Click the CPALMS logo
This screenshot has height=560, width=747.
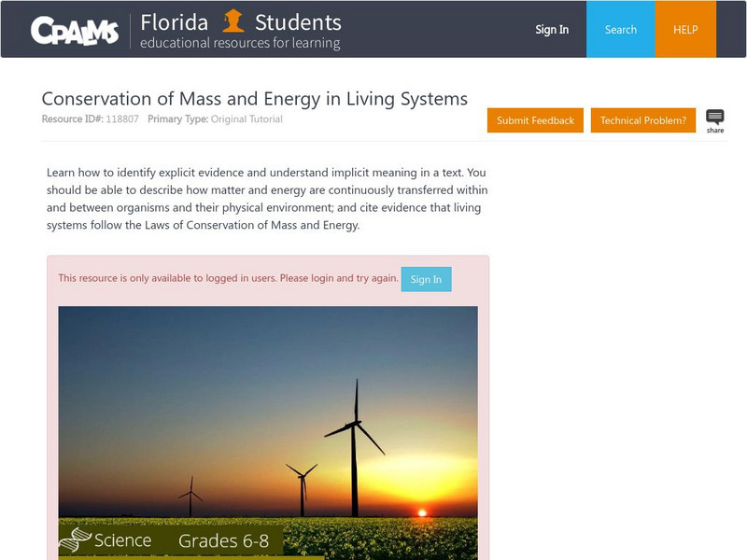[x=79, y=28]
